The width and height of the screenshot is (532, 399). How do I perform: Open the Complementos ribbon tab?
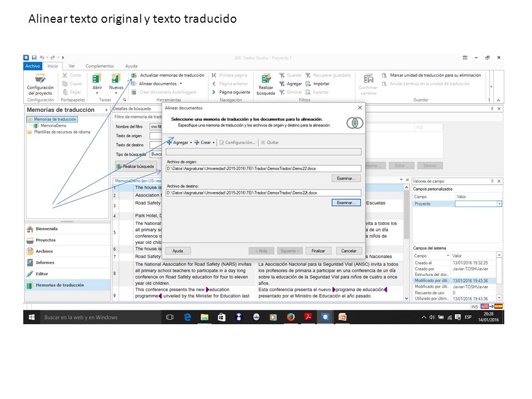tap(100, 66)
